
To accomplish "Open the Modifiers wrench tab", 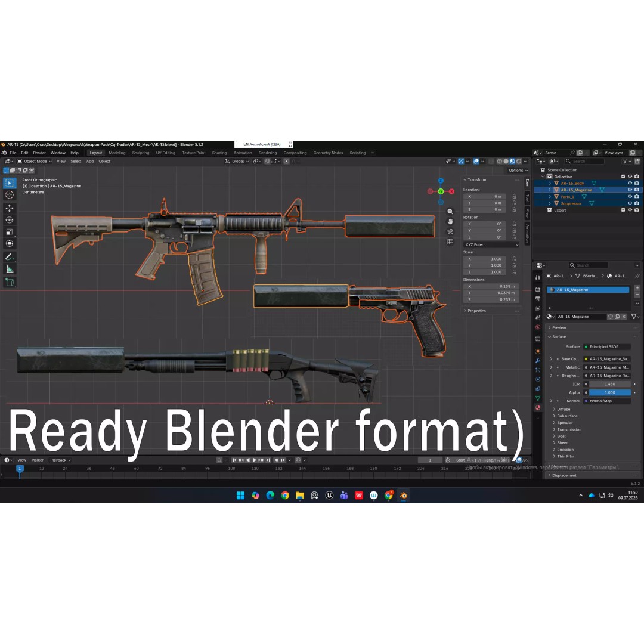I will click(x=538, y=361).
